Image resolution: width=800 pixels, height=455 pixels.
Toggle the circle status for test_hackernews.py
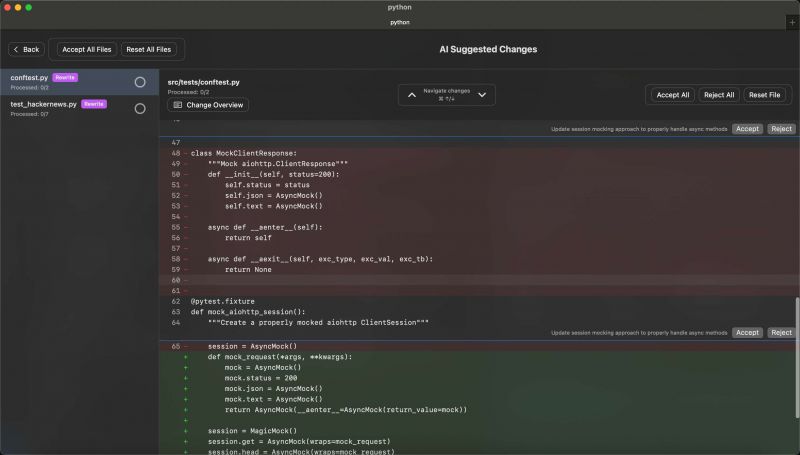click(x=140, y=109)
